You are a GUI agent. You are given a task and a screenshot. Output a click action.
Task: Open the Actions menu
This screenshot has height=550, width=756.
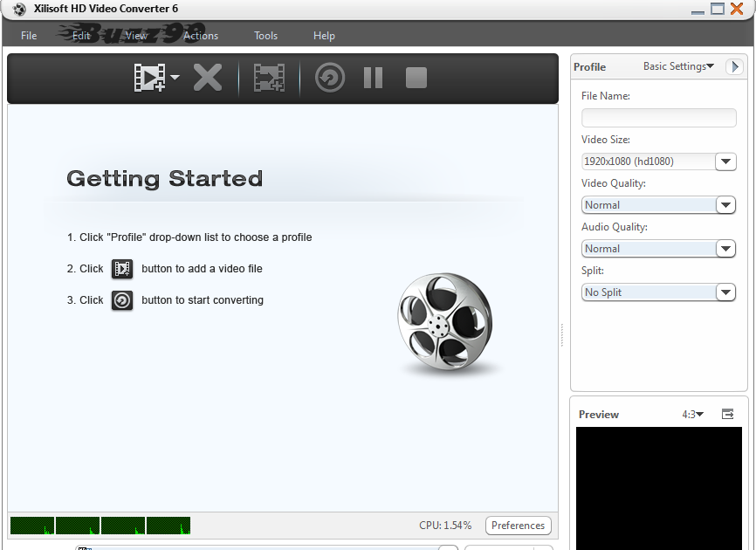201,36
